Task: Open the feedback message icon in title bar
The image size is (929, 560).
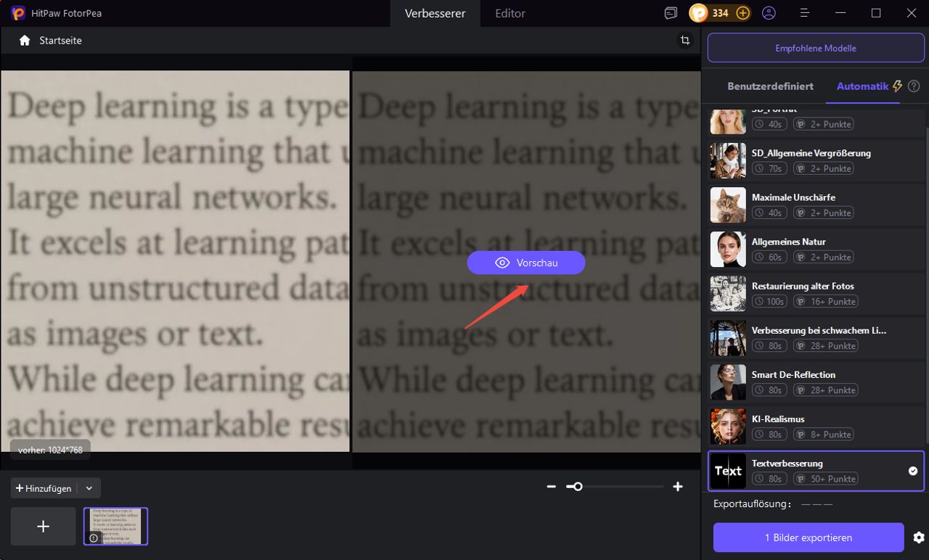Action: point(671,13)
